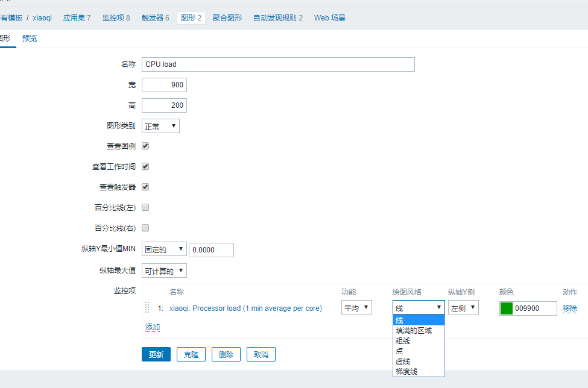Expand the 纵轴Y最小值MIN type dropdown

click(164, 249)
